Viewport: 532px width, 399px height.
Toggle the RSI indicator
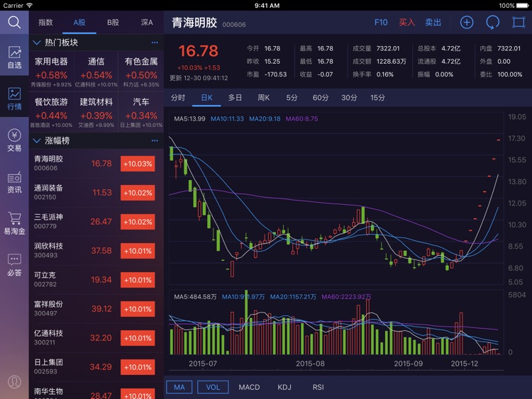(318, 387)
